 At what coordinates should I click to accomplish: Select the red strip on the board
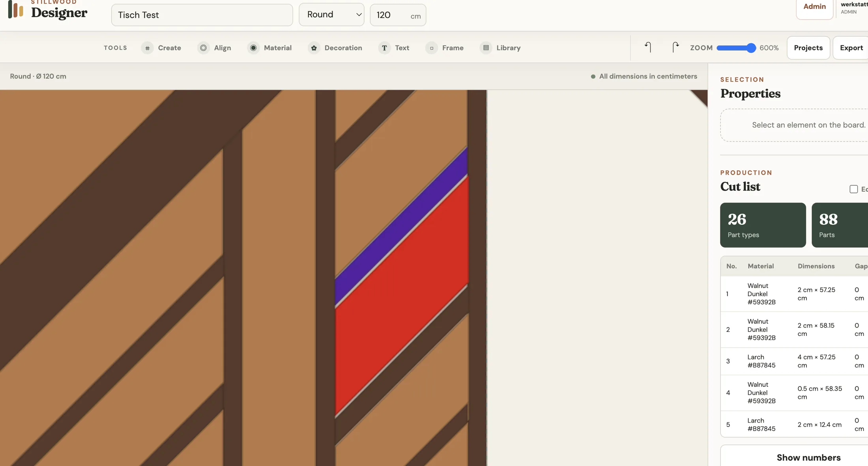click(401, 297)
